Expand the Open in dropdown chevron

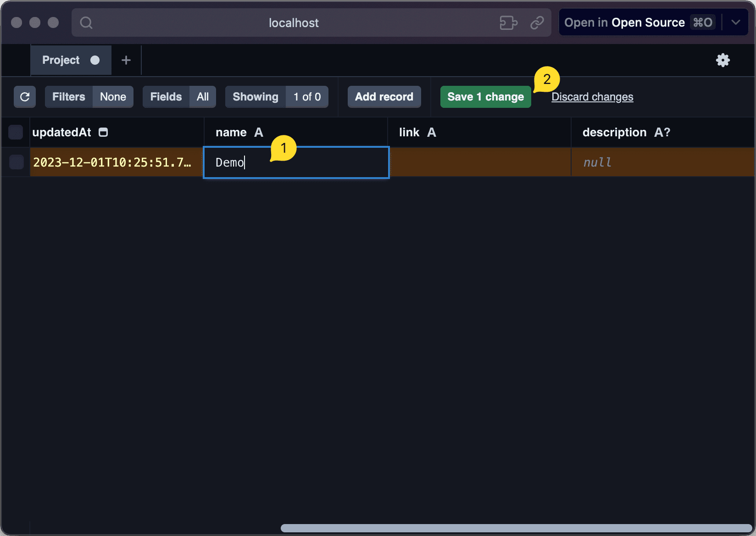pyautogui.click(x=736, y=22)
